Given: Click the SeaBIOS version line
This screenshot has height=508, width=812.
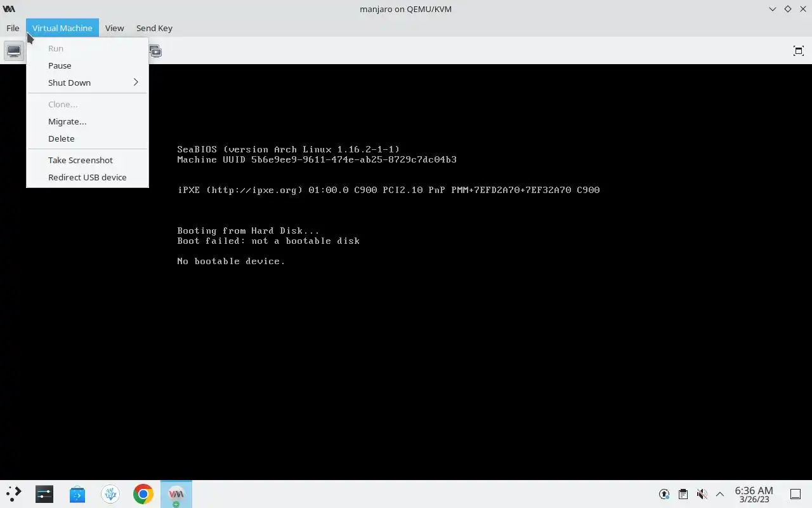Looking at the screenshot, I should point(289,149).
